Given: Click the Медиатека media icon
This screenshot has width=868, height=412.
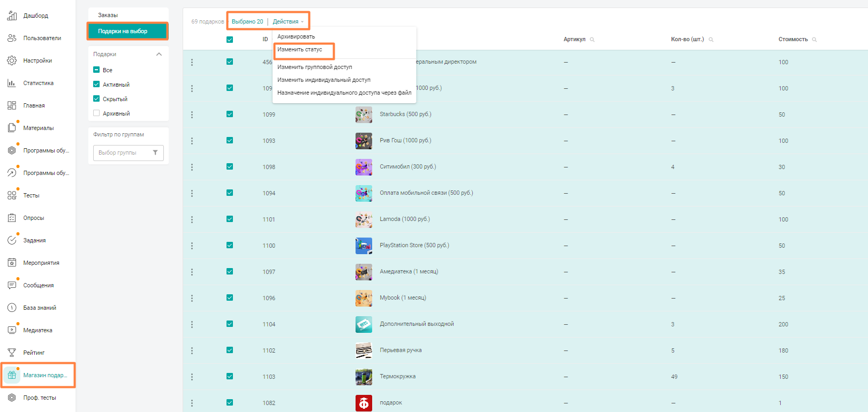Looking at the screenshot, I should coord(12,330).
